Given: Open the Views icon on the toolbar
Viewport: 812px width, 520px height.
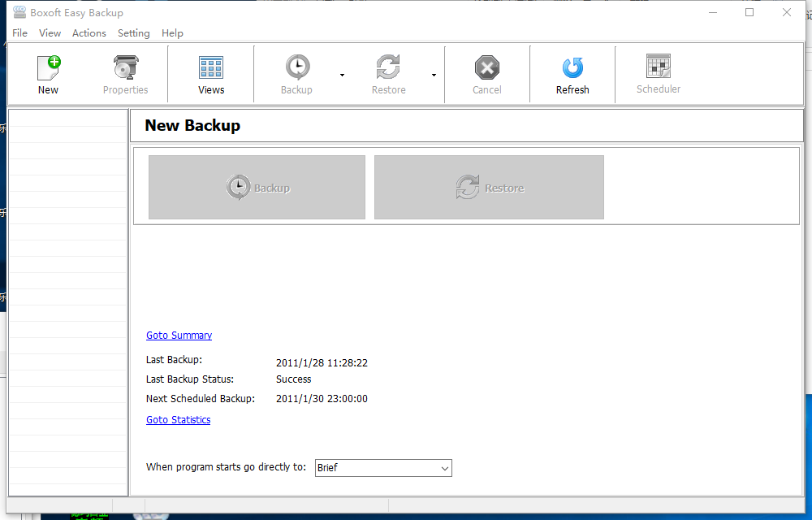Looking at the screenshot, I should (210, 73).
